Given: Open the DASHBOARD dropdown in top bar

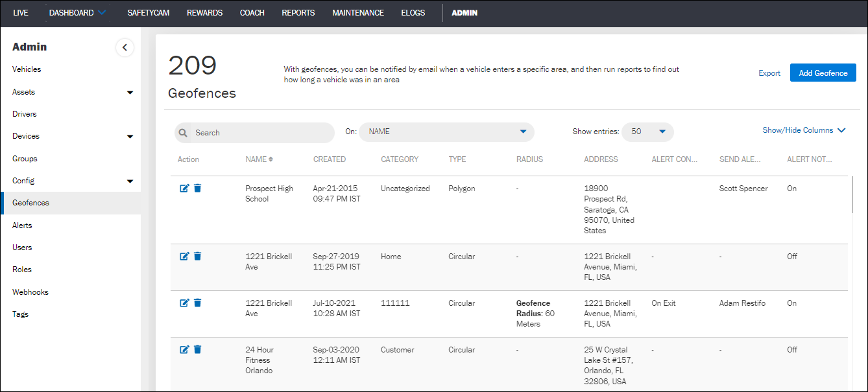Looking at the screenshot, I should (x=77, y=12).
